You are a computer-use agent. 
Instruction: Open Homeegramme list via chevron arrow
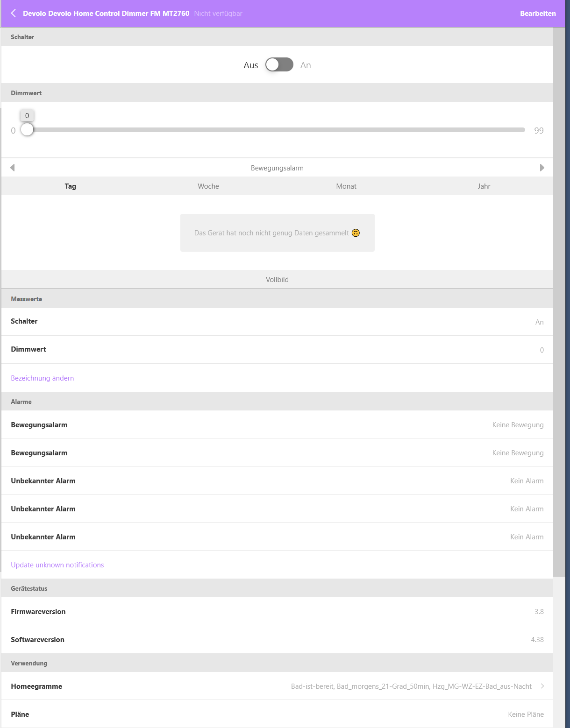click(x=542, y=686)
